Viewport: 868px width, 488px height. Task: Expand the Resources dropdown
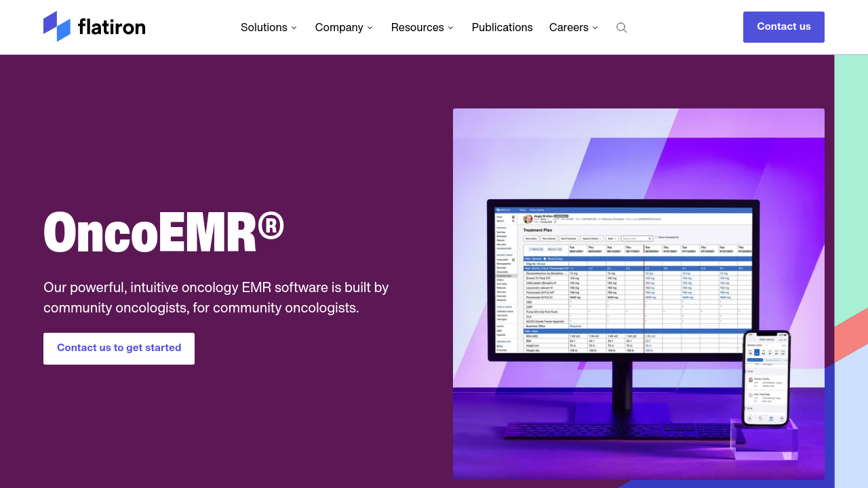pos(422,27)
